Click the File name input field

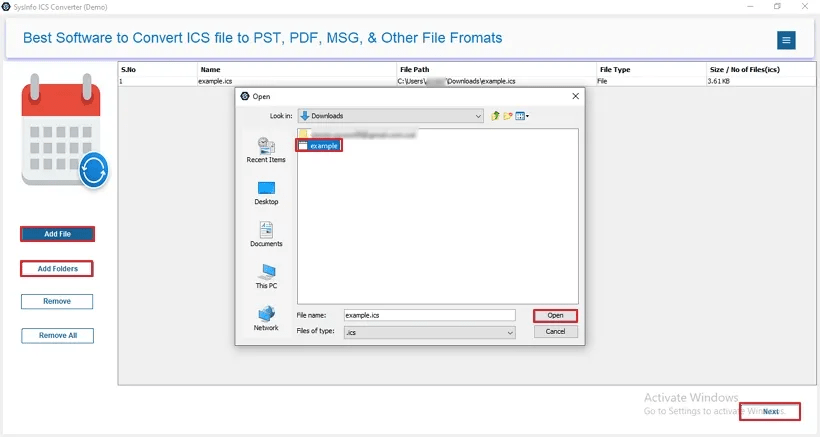click(429, 315)
